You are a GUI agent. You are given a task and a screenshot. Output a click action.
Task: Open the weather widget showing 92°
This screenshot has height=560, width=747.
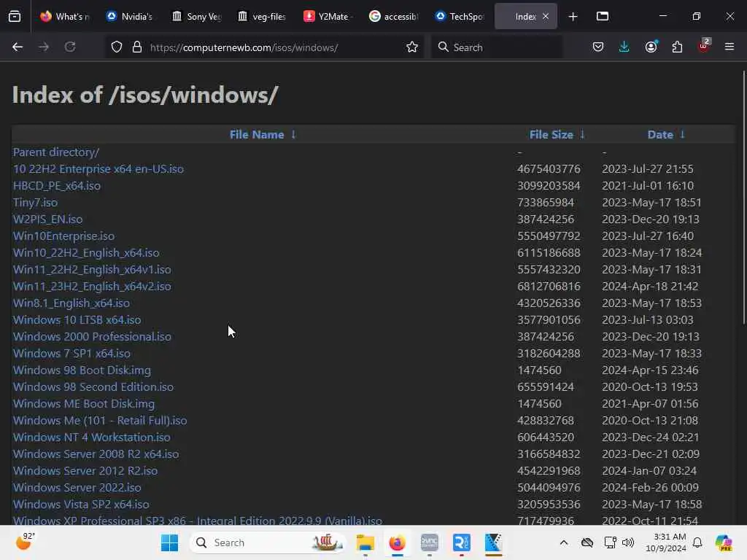(x=26, y=542)
